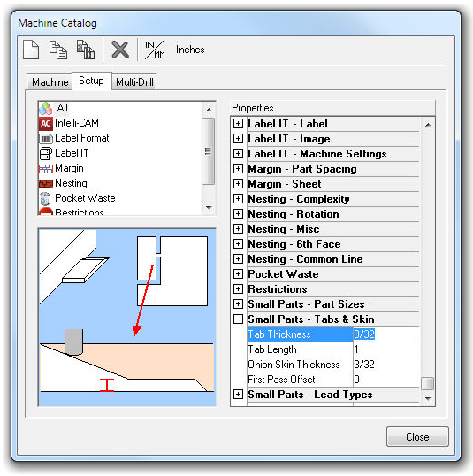Click the Close button
The height and width of the screenshot is (476, 473).
click(417, 436)
